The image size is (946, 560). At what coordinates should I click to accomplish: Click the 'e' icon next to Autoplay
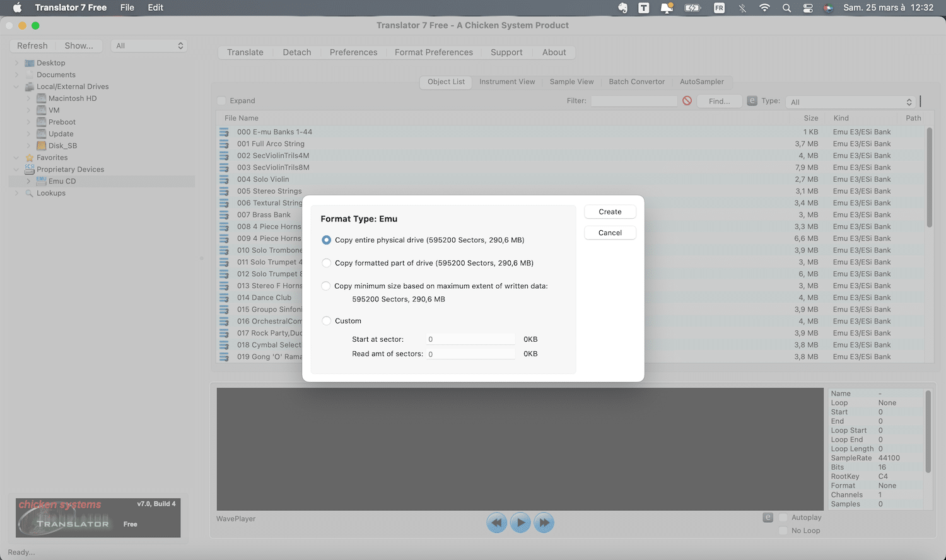[768, 518]
